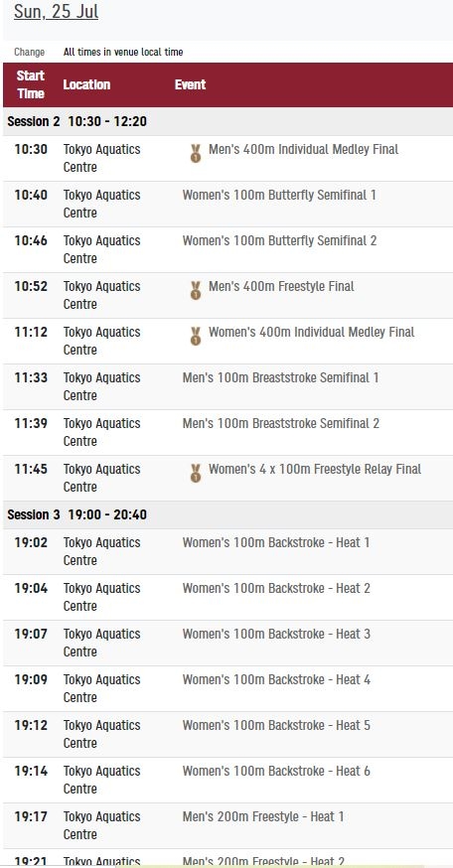453x868 pixels.
Task: Click the Change time zone link
Action: 30,52
